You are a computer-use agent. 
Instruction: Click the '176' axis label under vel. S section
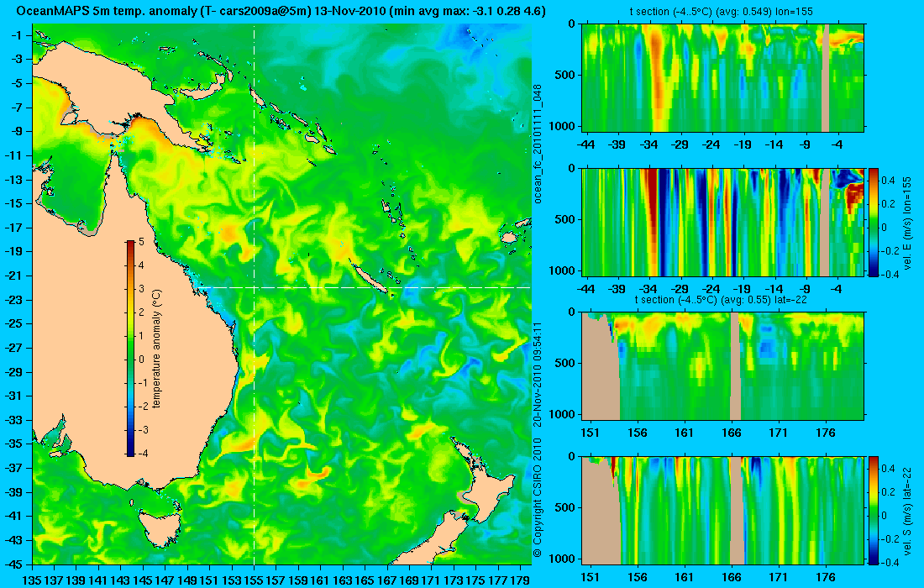[826, 577]
